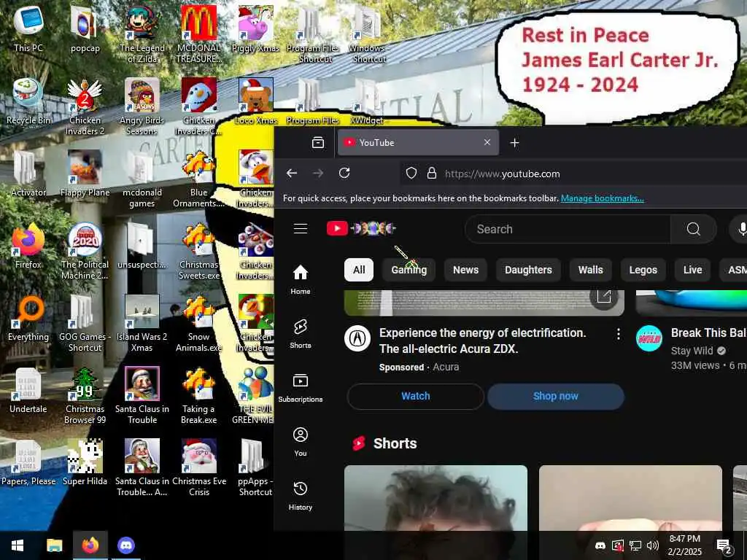
Task: Open the Island Wars 2 Xmas icon
Action: tap(142, 324)
